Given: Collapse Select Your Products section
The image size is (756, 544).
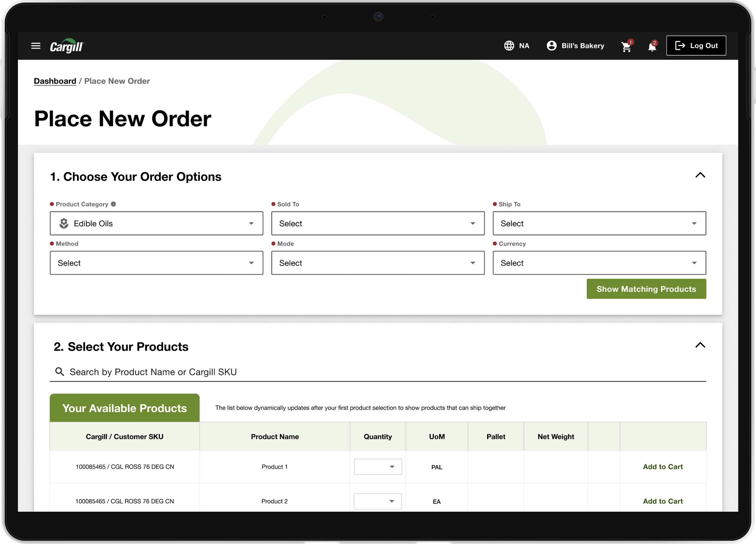Looking at the screenshot, I should (700, 345).
